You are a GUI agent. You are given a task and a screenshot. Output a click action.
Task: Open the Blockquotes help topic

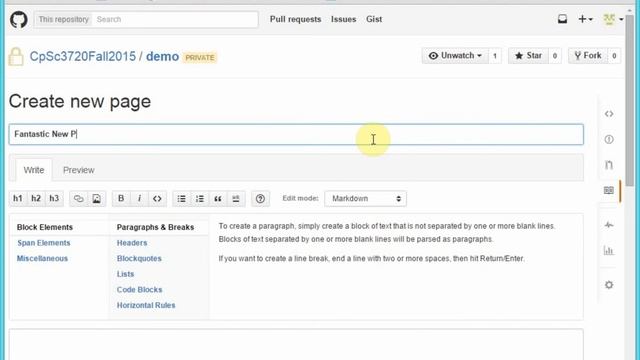[139, 258]
